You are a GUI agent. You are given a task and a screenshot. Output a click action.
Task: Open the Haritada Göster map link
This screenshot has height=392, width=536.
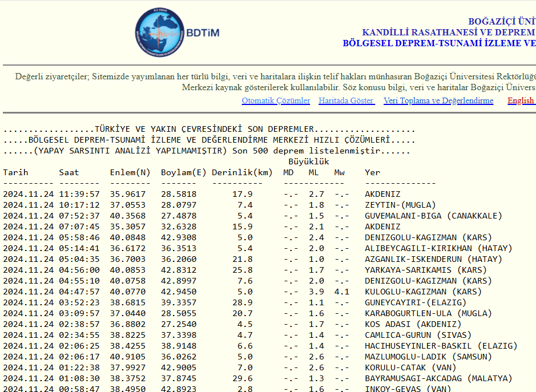pos(346,101)
